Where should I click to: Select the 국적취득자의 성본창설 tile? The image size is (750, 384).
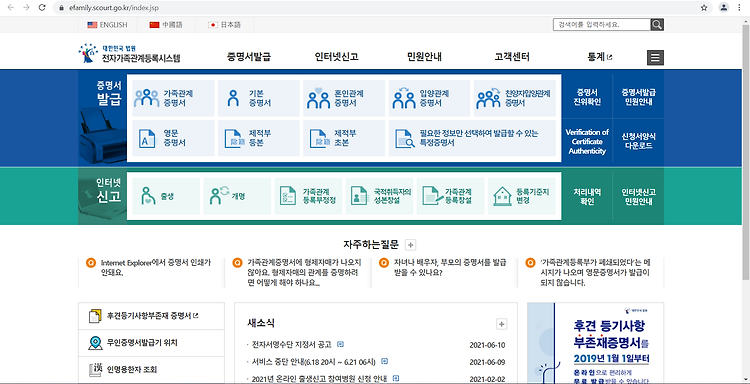pos(380,196)
